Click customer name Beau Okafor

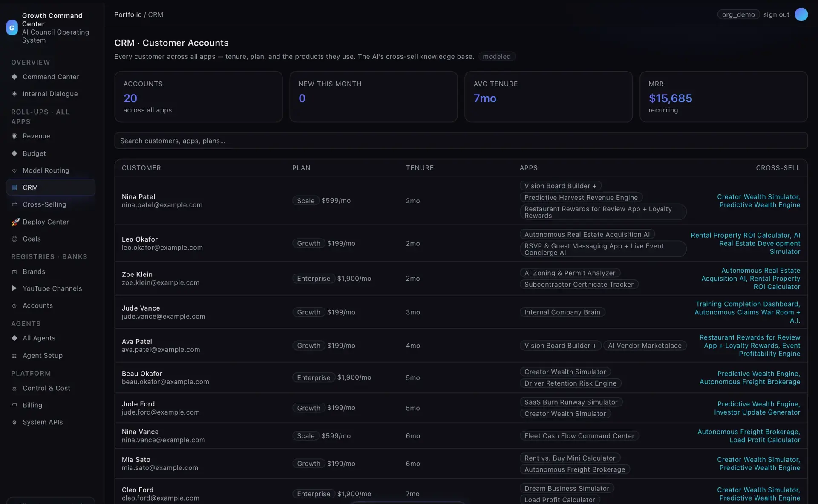click(142, 374)
